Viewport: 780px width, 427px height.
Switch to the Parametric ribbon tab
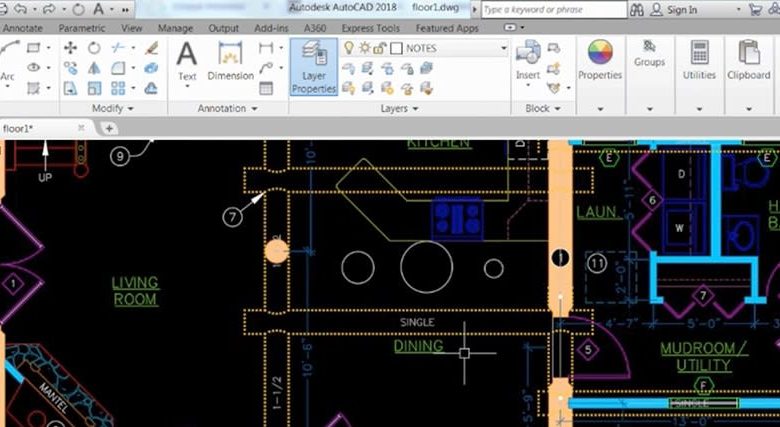click(x=81, y=29)
